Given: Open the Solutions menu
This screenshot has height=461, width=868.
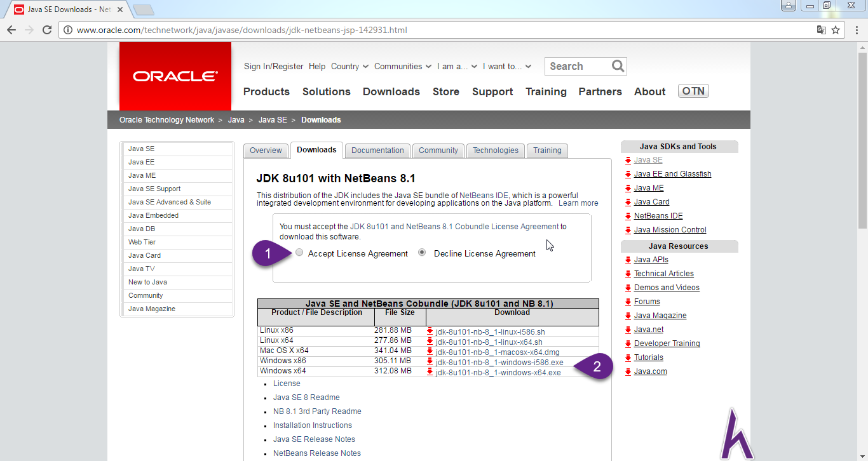Looking at the screenshot, I should tap(327, 91).
